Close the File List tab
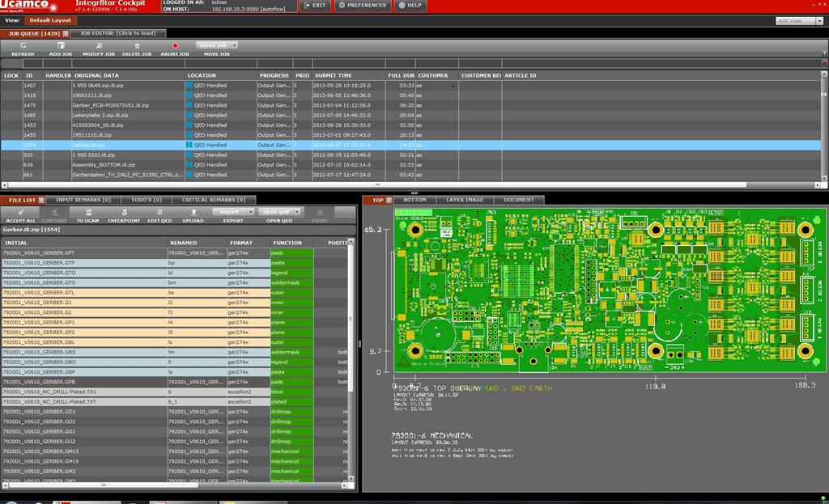 [40, 200]
